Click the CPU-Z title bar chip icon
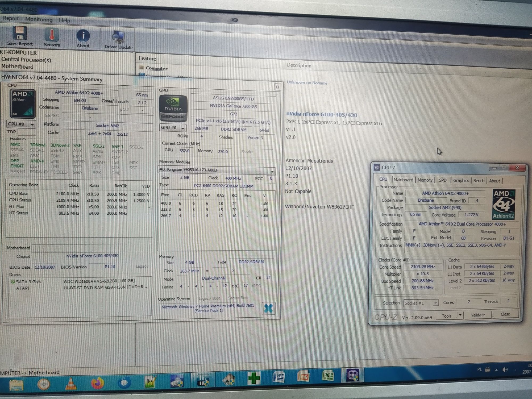Viewport: 532px width, 399px height. coord(377,167)
